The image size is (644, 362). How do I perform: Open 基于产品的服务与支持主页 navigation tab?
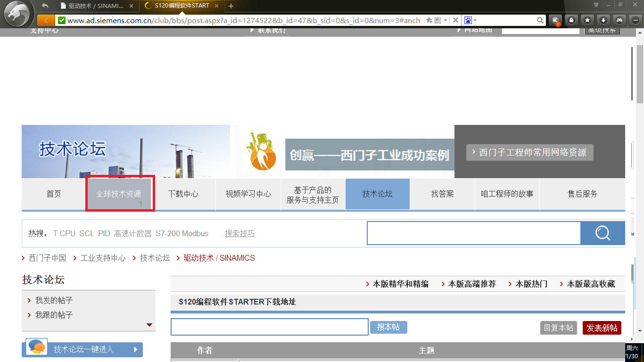click(313, 194)
